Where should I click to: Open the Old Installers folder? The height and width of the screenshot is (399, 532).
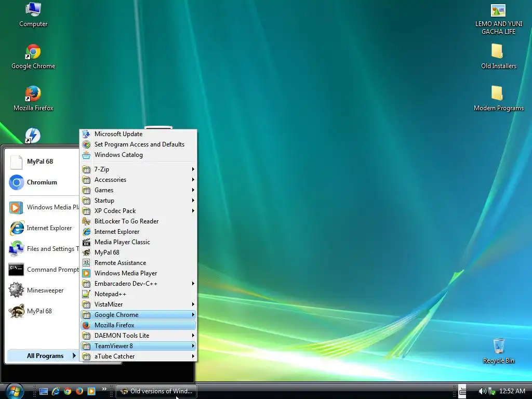coord(498,57)
